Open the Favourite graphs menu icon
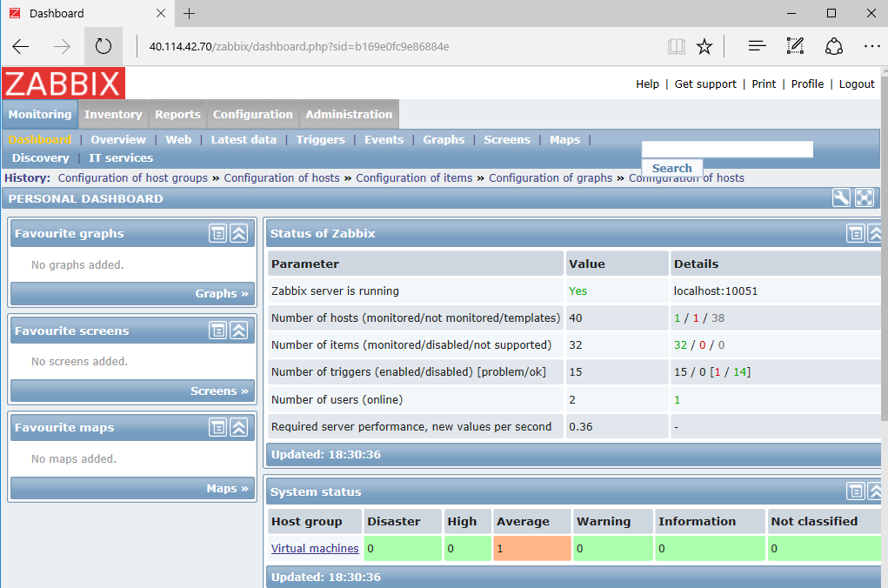This screenshot has height=588, width=888. click(217, 233)
